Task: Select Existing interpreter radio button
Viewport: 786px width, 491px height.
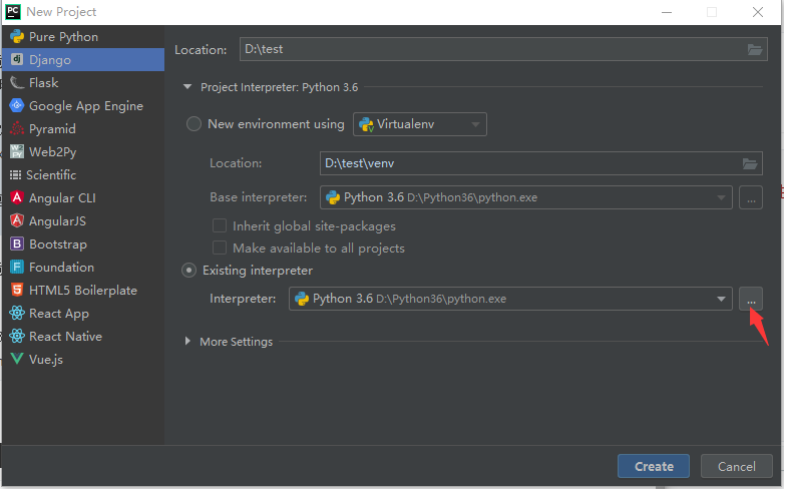Action: (x=189, y=271)
